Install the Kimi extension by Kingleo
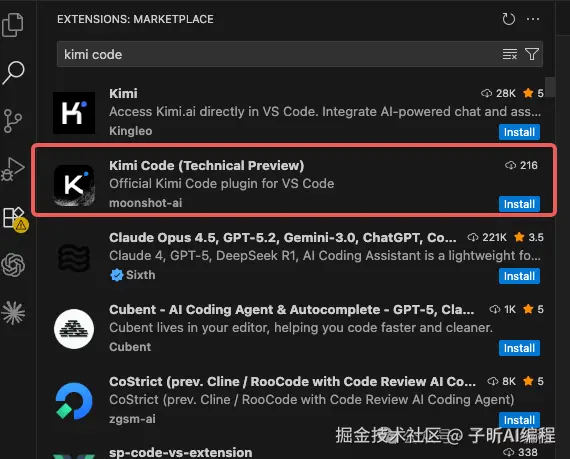Viewport: 570px width, 459px height. 519,132
